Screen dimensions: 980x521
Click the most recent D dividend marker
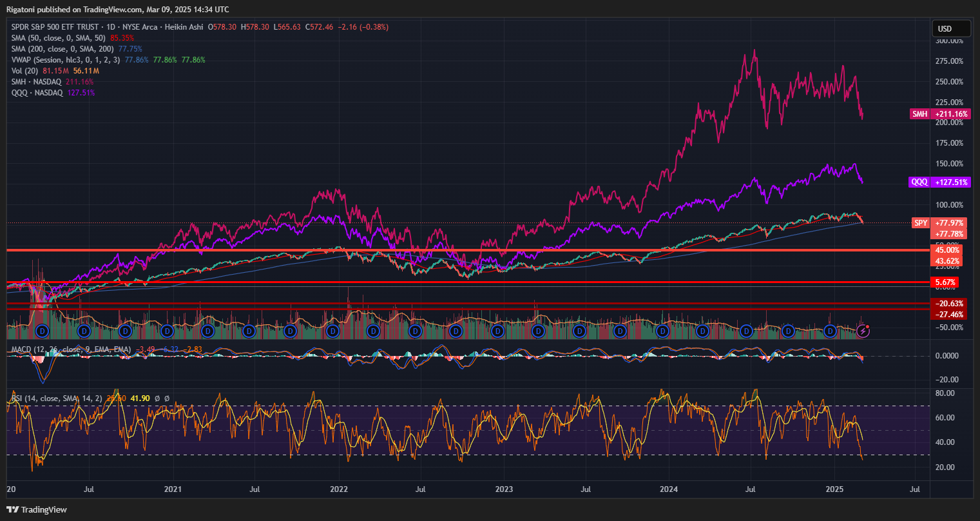[830, 331]
